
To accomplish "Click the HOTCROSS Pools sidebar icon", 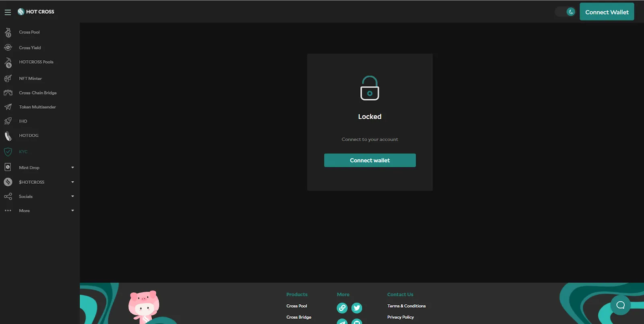I will click(8, 62).
